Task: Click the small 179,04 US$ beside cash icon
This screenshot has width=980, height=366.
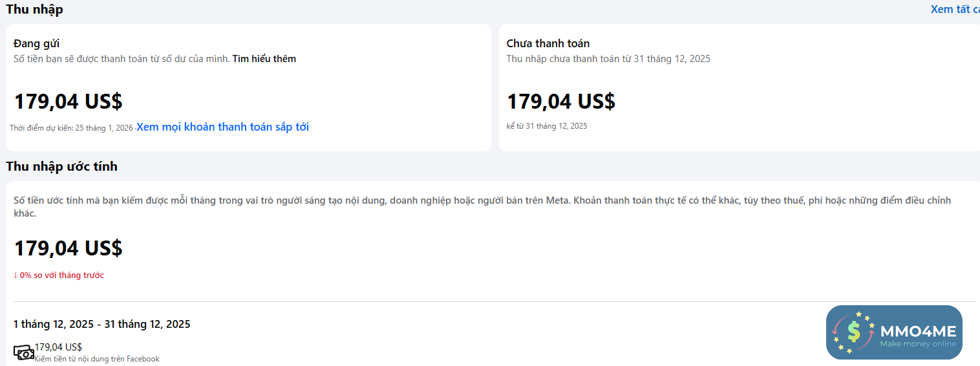Action: (58, 347)
